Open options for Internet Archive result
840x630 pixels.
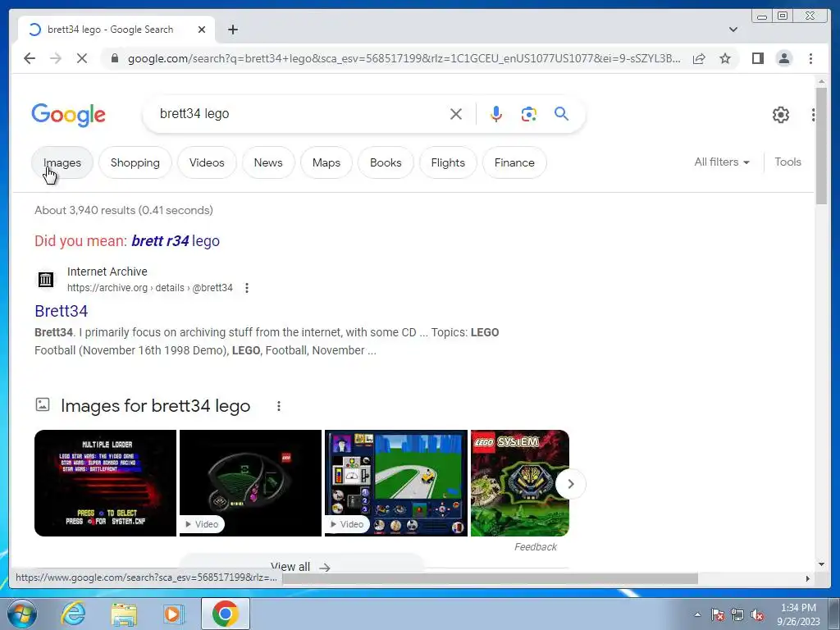coord(246,288)
